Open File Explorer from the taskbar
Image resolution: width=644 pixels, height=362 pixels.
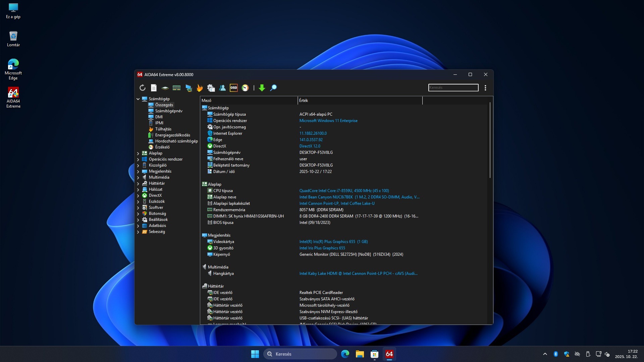(360, 354)
